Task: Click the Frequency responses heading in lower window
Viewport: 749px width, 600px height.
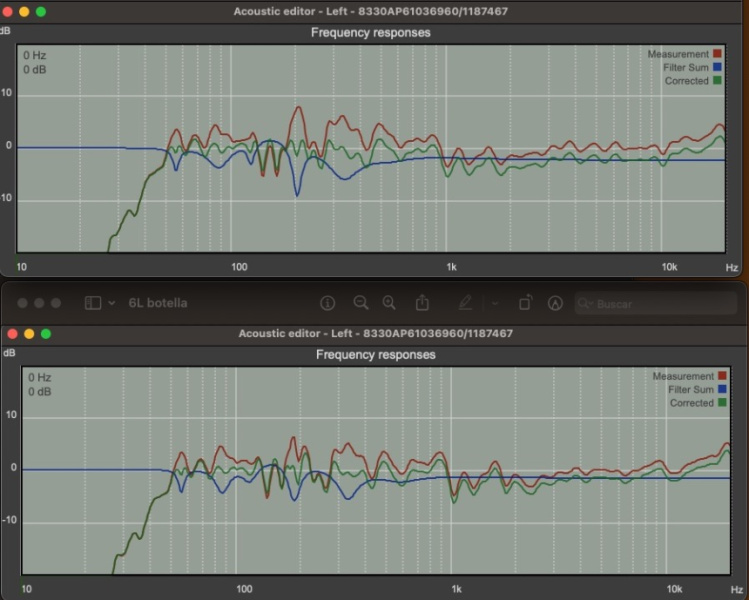Action: [375, 354]
